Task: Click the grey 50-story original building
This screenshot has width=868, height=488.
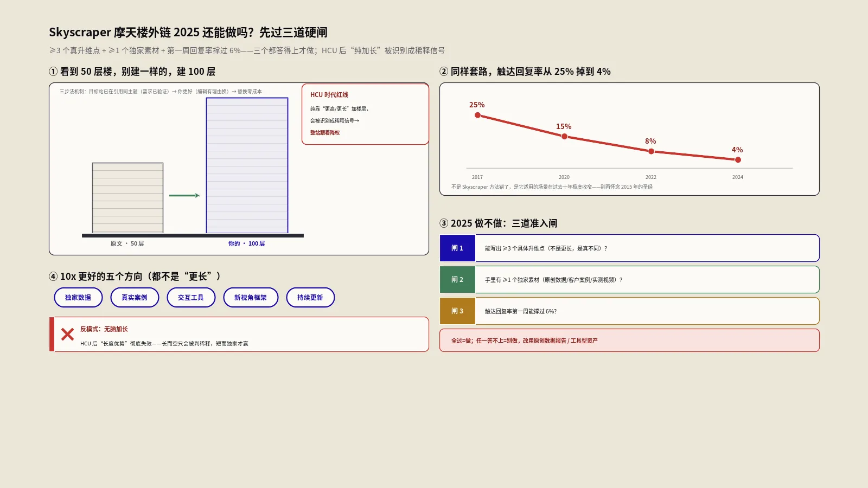Action: click(x=127, y=198)
